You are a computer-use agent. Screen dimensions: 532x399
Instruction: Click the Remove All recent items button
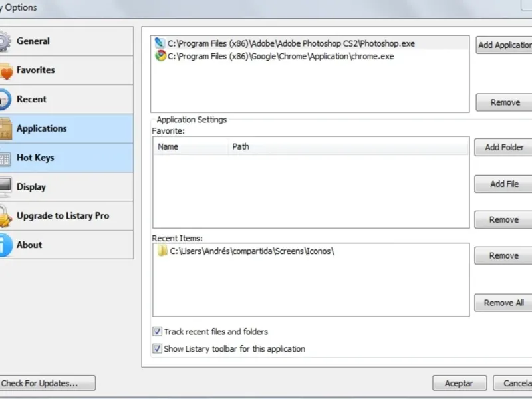(x=503, y=303)
